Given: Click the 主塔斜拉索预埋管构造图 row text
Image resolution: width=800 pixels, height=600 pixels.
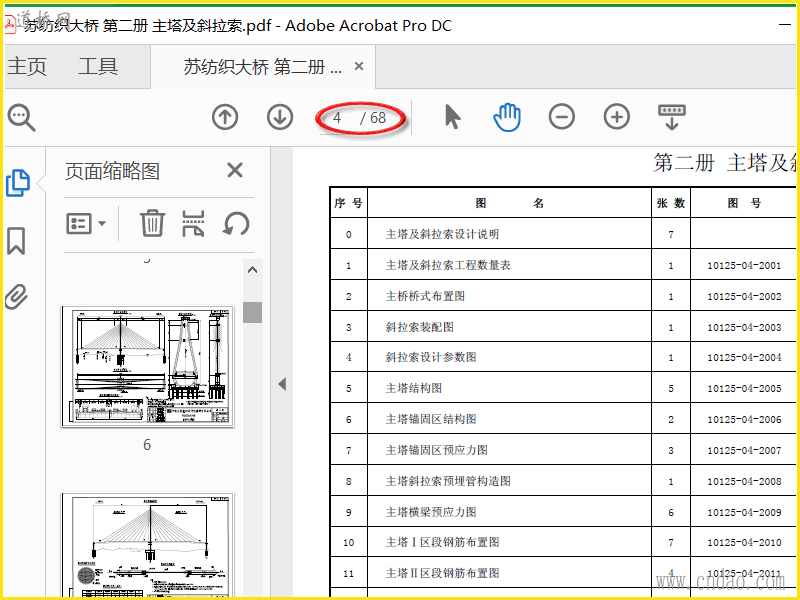Looking at the screenshot, I should tap(448, 481).
